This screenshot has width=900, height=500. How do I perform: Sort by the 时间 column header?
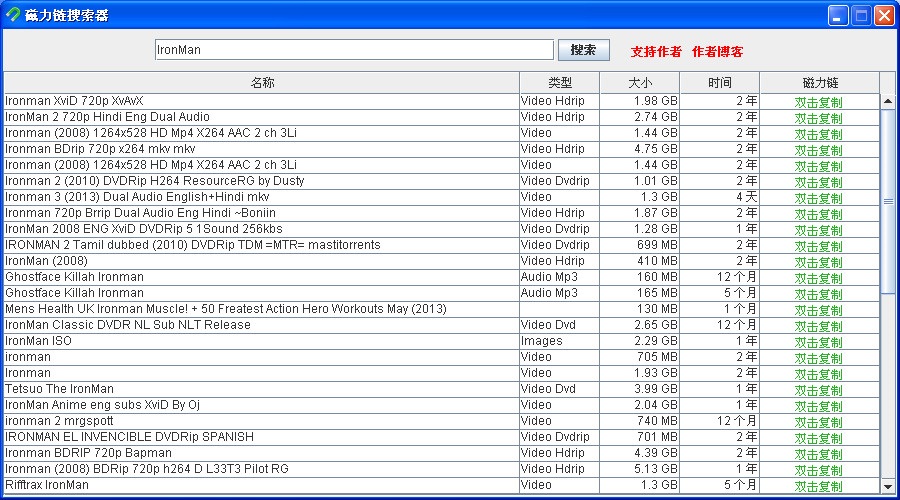[x=719, y=83]
